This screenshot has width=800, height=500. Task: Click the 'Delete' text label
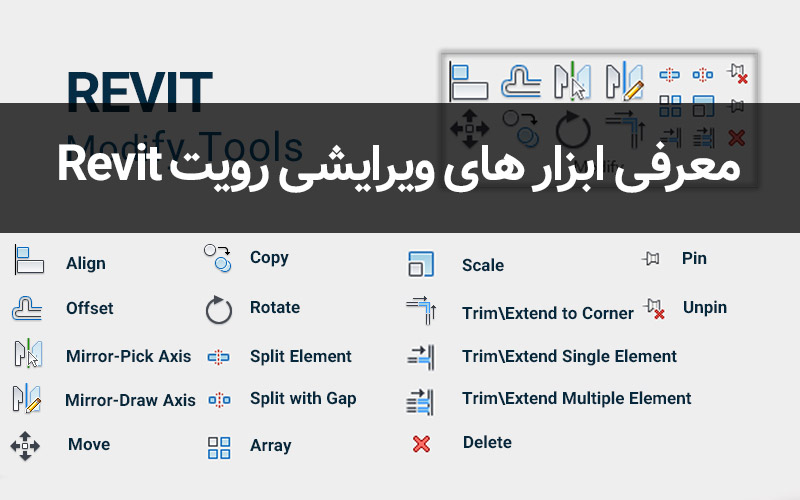(x=487, y=442)
